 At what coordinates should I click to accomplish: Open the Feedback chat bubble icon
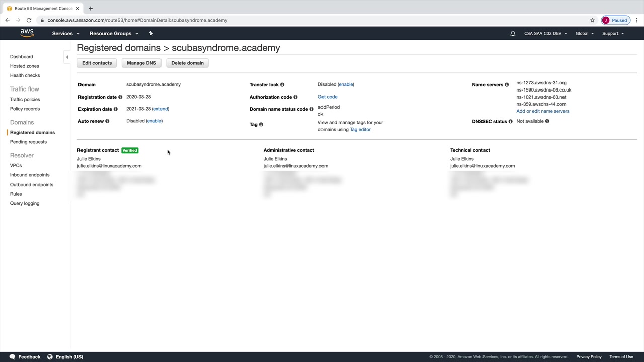point(12,357)
